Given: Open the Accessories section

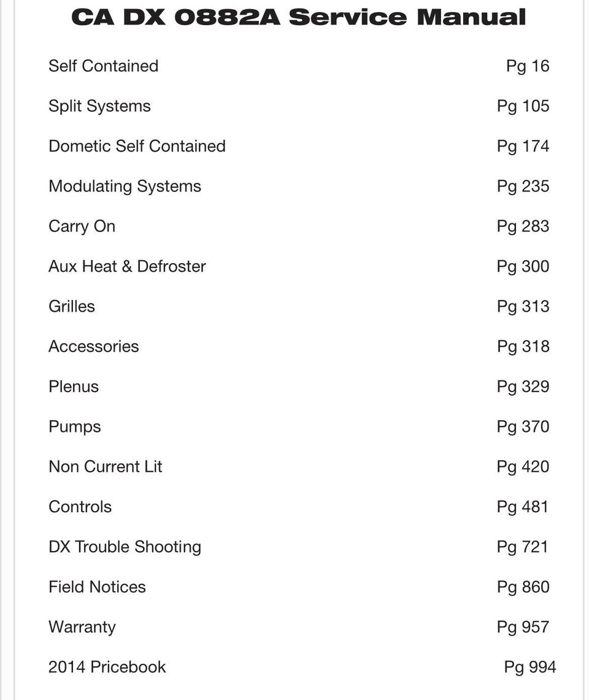Looking at the screenshot, I should (94, 347).
